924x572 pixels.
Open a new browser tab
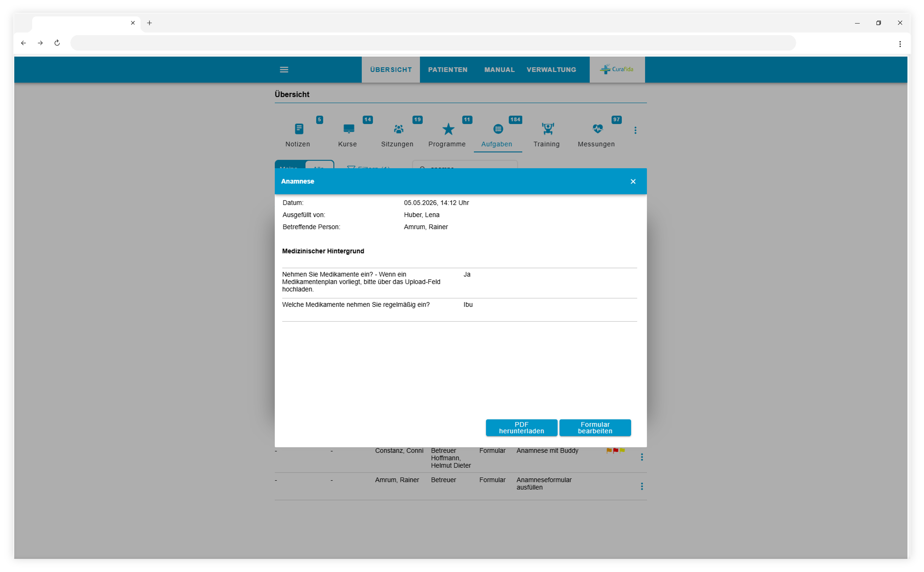pos(149,23)
